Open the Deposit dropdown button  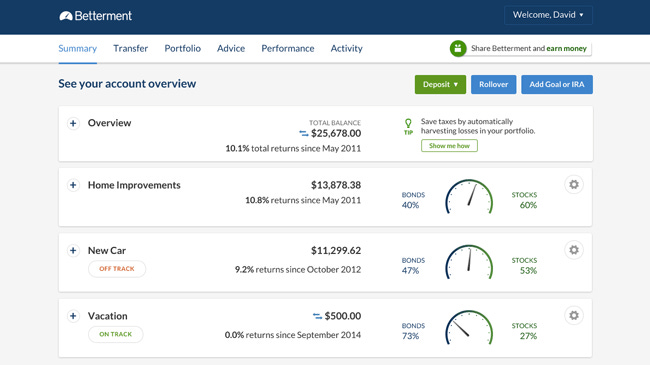(x=440, y=85)
